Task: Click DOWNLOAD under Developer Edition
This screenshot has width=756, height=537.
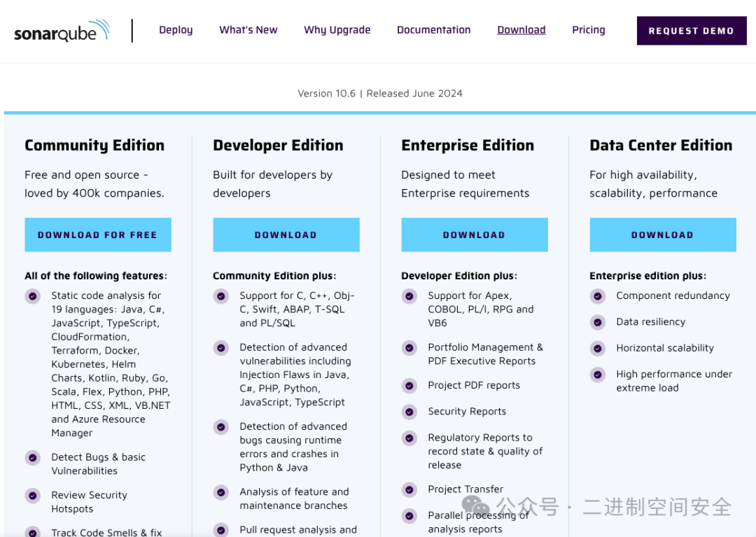Action: [x=286, y=235]
